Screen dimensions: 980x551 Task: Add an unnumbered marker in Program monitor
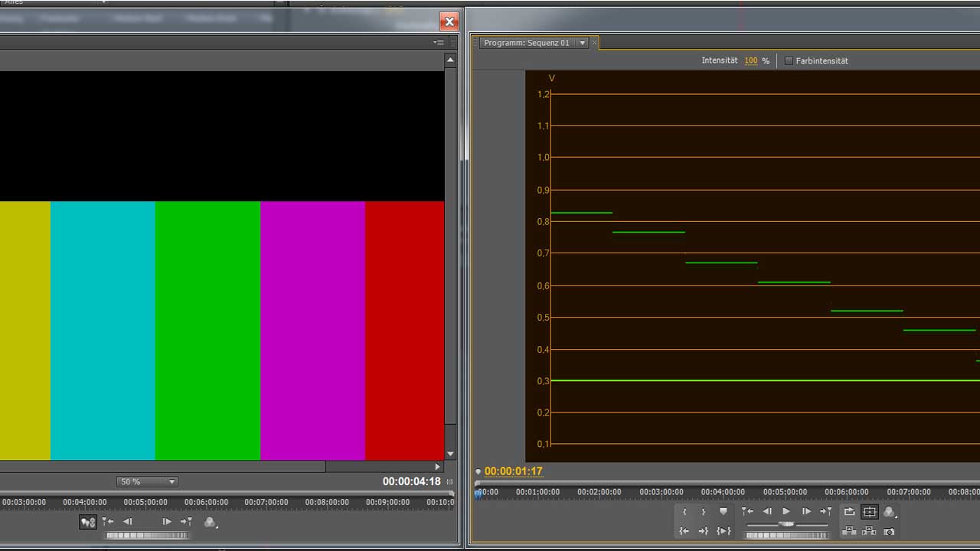pyautogui.click(x=724, y=511)
